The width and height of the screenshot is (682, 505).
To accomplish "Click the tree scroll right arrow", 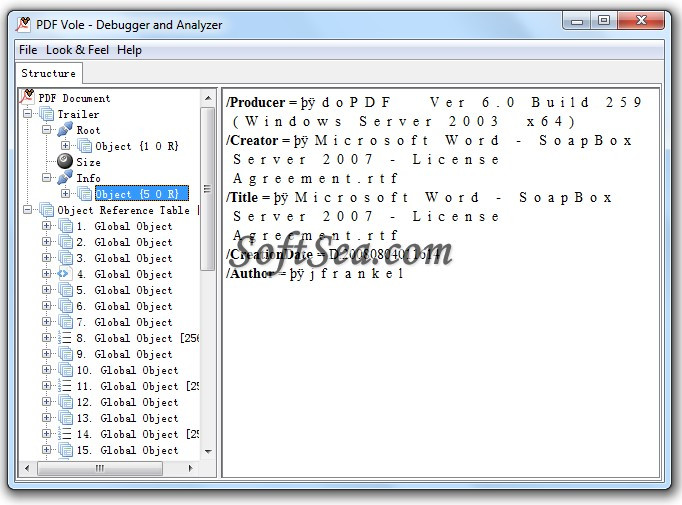I will (x=190, y=468).
